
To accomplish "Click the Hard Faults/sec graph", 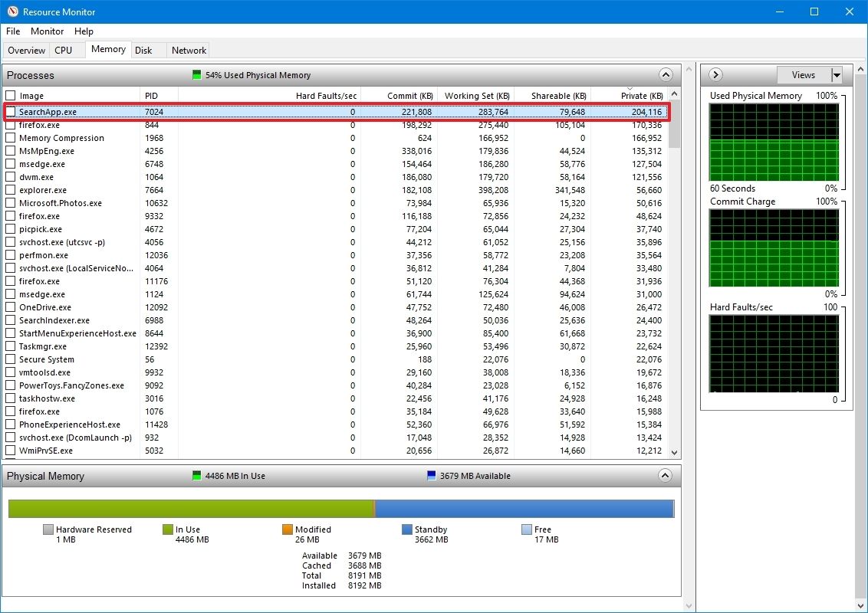I will click(x=774, y=352).
